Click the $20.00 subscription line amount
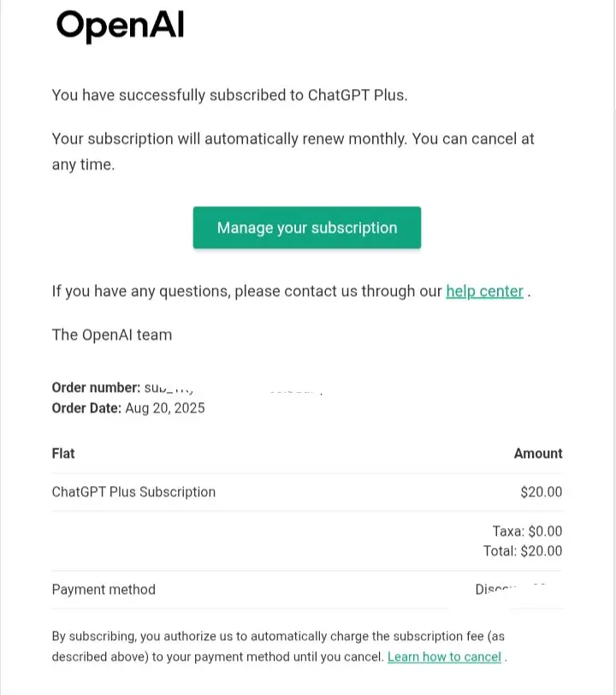The width and height of the screenshot is (616, 695). tap(541, 492)
